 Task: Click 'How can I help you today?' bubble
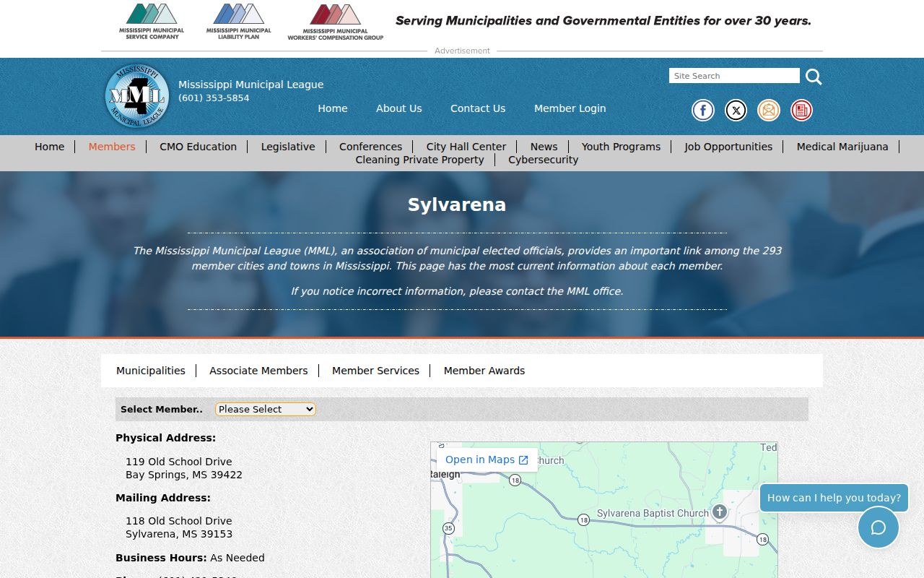834,498
